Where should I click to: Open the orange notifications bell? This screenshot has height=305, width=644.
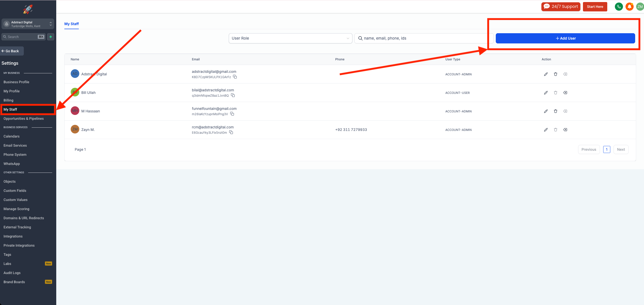click(629, 7)
